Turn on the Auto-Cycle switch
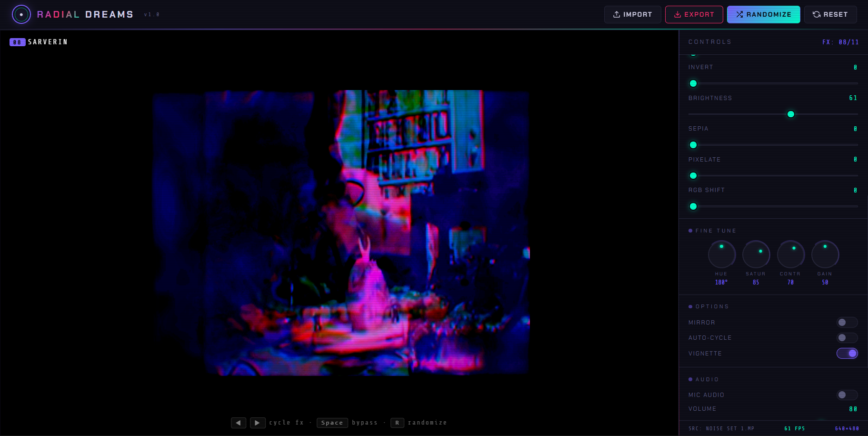 [847, 338]
